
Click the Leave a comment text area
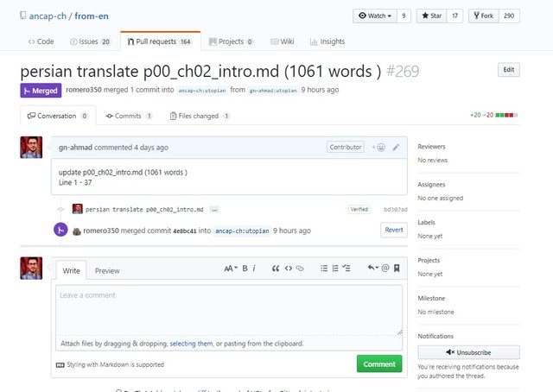pyautogui.click(x=228, y=310)
